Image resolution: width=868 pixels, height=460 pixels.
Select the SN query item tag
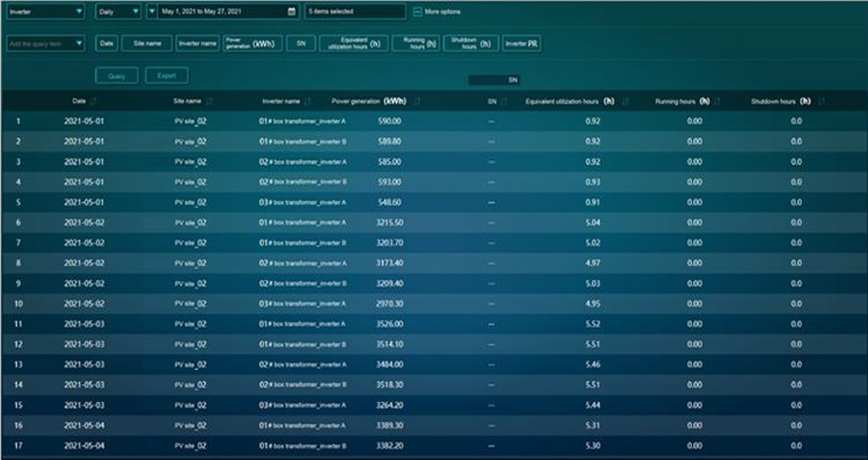(301, 44)
